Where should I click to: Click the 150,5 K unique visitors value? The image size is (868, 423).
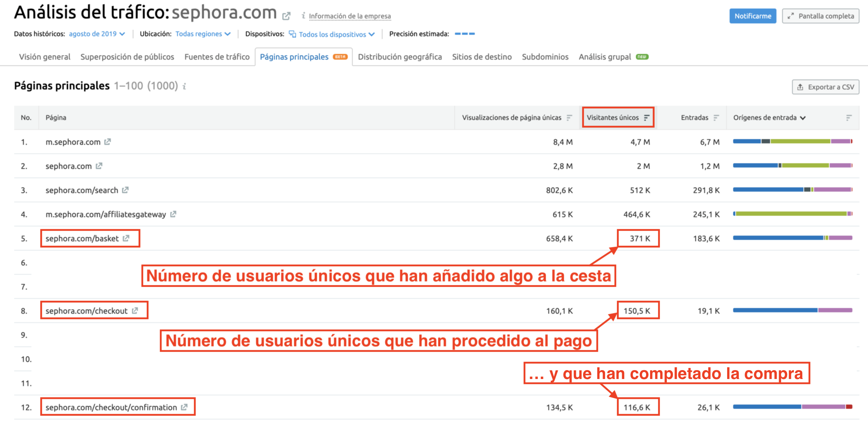637,311
